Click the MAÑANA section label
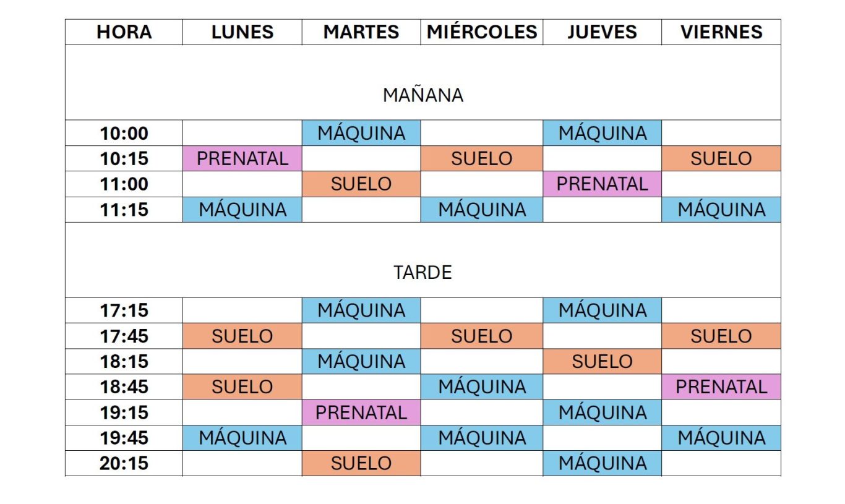Image resolution: width=845 pixels, height=504 pixels. coord(423,95)
